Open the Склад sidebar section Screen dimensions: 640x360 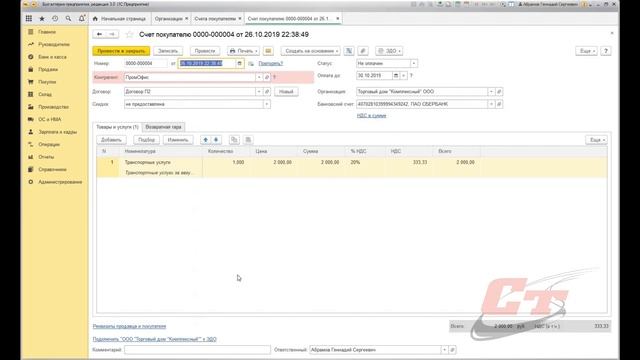click(45, 94)
